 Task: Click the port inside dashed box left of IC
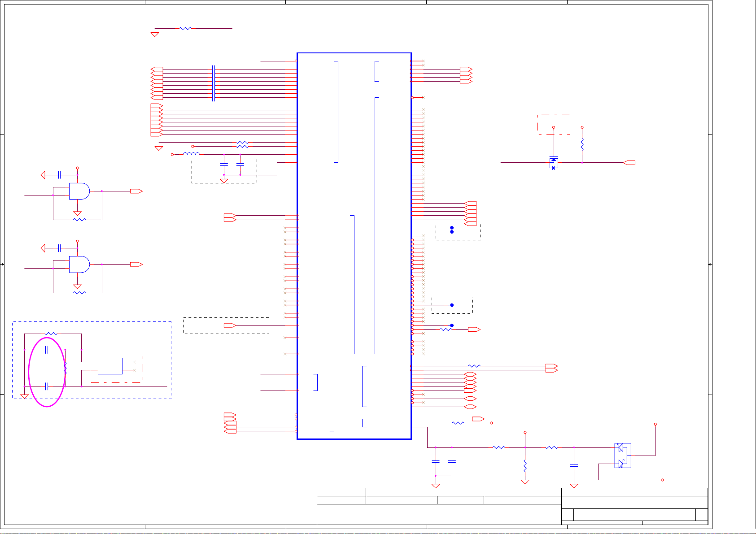point(230,325)
